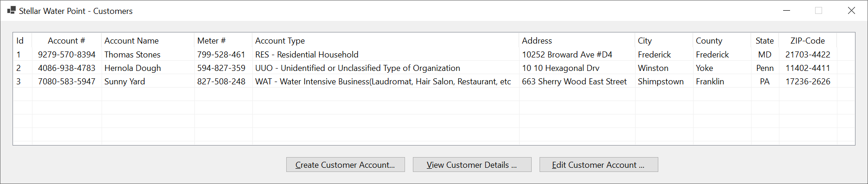Click the Address column header
Viewport: 868px width, 184px height.
[577, 40]
